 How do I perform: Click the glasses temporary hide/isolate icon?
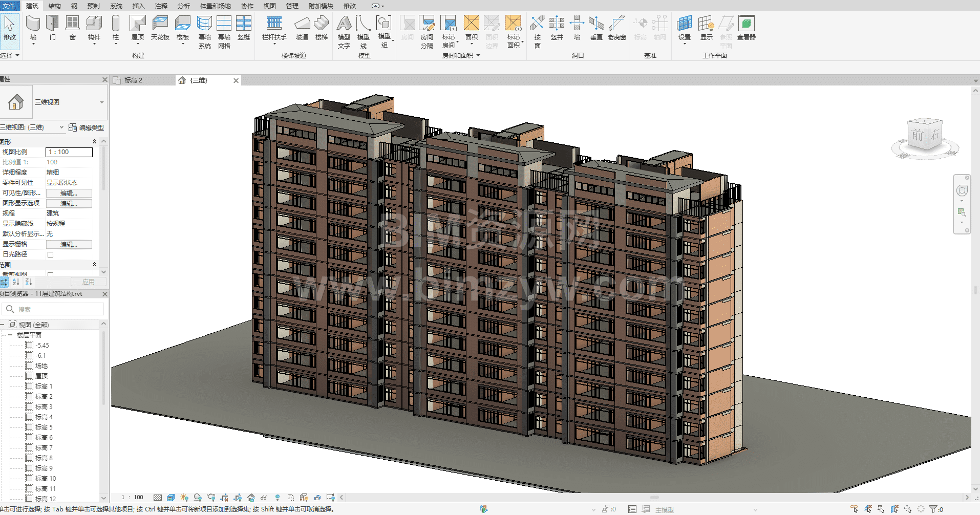click(x=264, y=498)
